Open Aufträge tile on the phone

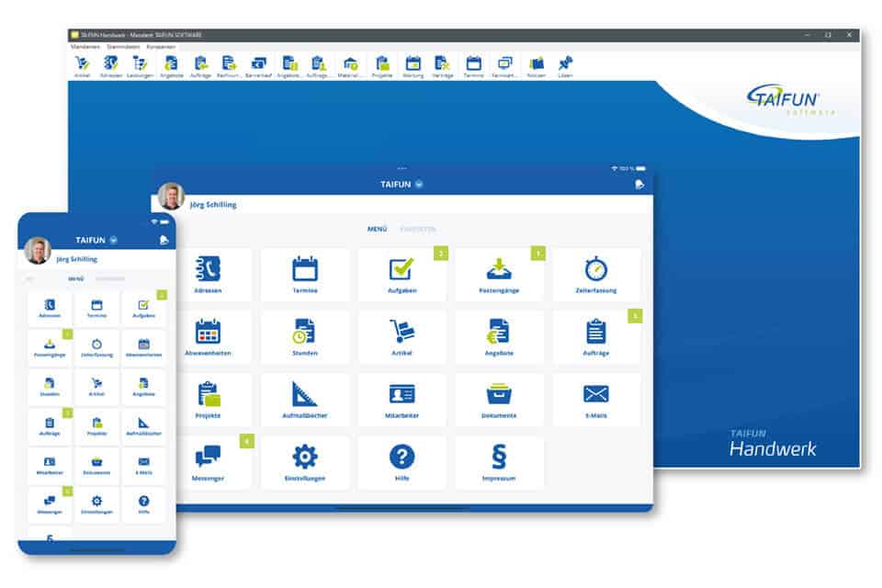[x=50, y=426]
